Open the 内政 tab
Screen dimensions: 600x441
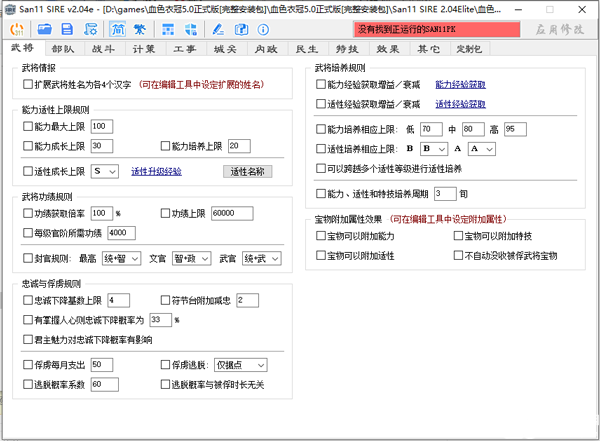(265, 49)
